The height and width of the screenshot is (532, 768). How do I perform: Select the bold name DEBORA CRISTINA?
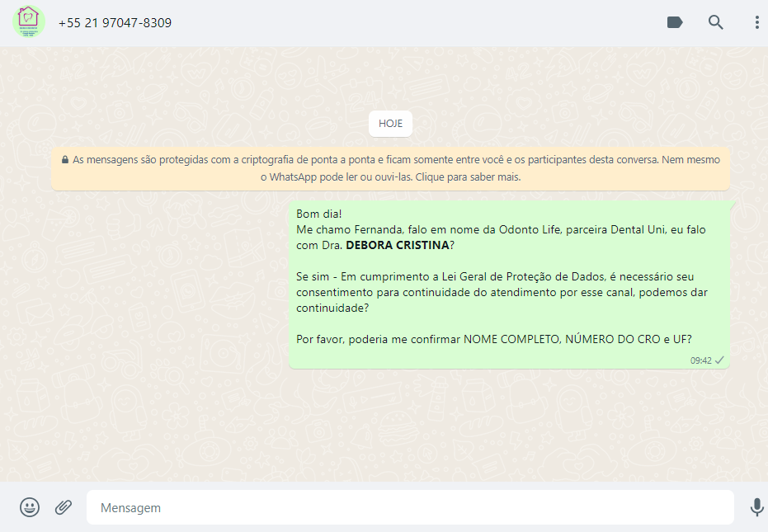pyautogui.click(x=398, y=246)
